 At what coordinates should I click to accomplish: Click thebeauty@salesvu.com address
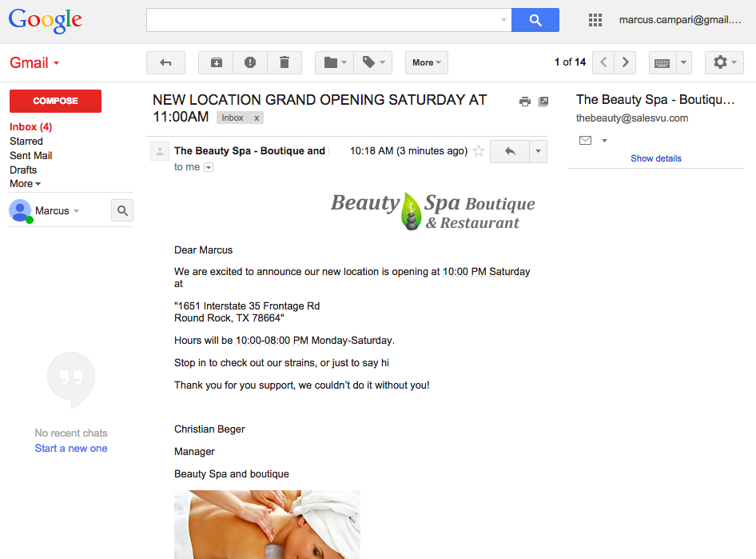pos(631,118)
